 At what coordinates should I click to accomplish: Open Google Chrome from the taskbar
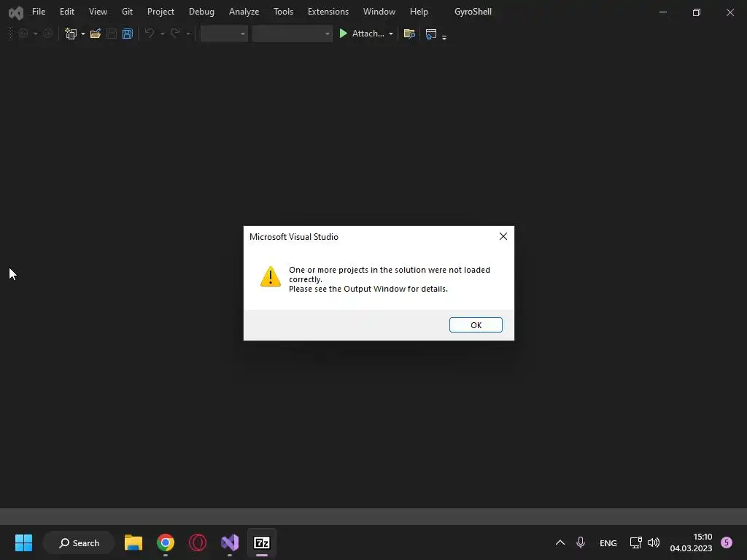pos(166,542)
